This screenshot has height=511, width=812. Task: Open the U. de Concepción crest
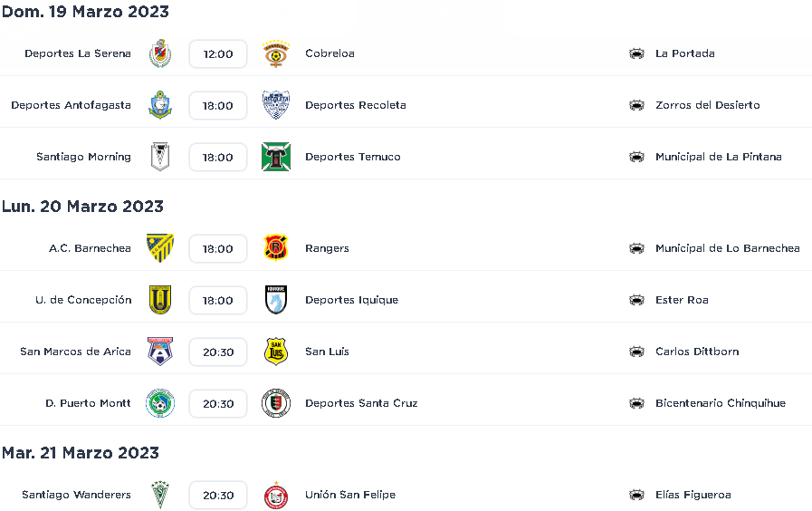160,300
